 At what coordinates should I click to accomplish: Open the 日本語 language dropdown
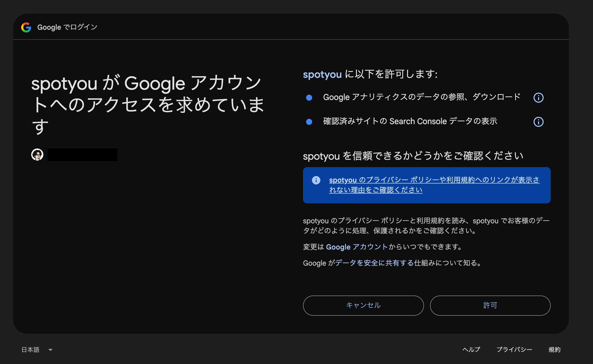[x=37, y=350]
